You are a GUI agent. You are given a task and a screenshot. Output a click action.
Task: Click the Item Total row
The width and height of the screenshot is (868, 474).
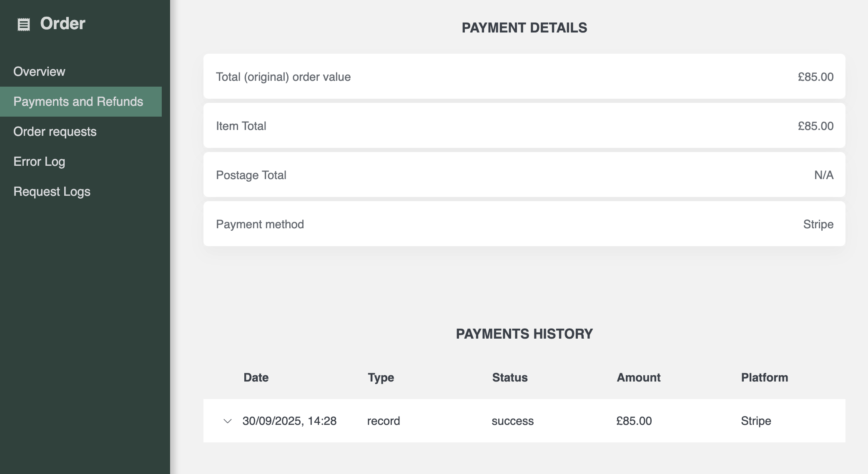click(x=524, y=126)
